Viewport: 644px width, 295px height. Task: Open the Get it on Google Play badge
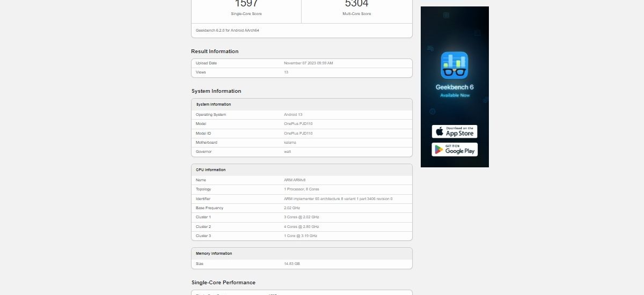(454, 149)
